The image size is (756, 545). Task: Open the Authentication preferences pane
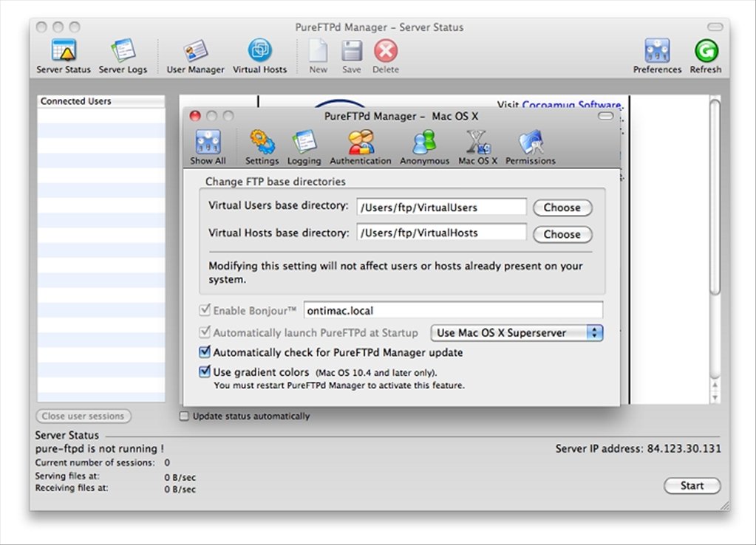(x=361, y=148)
